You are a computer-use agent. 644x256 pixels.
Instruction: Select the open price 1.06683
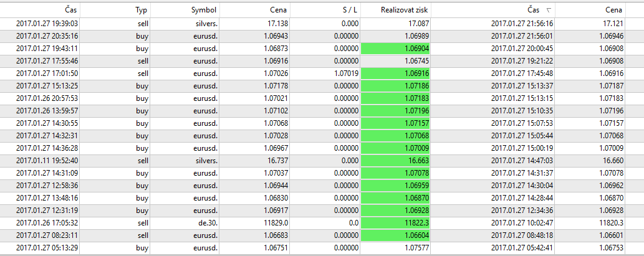tap(276, 236)
